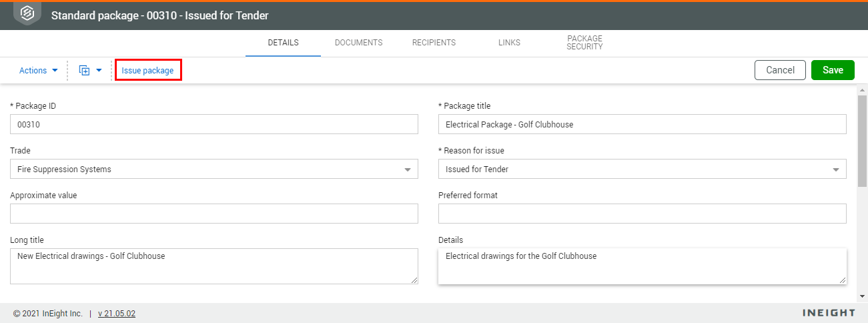This screenshot has height=323, width=868.
Task: Click the version v 21.05.02 link
Action: (117, 314)
